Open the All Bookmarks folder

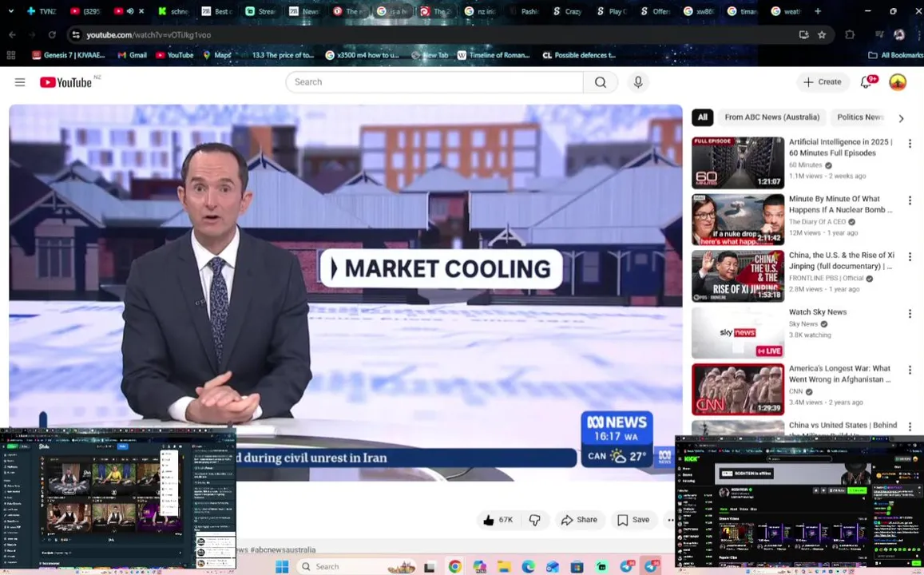pos(896,55)
